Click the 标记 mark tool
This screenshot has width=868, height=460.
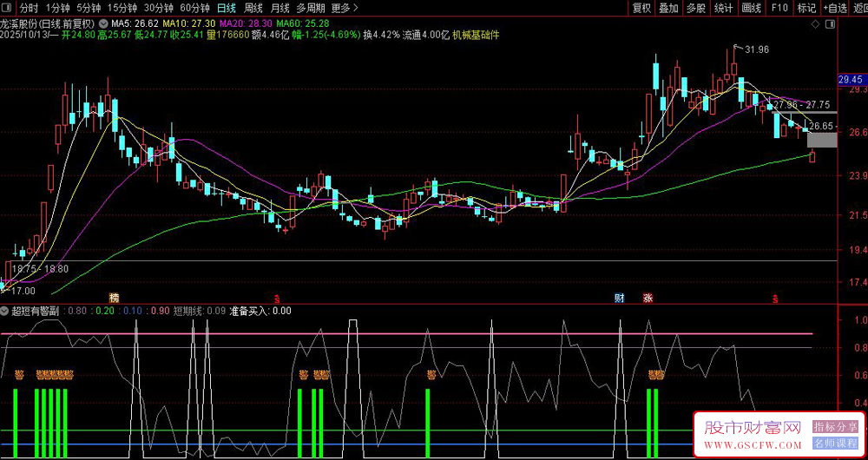pos(806,8)
